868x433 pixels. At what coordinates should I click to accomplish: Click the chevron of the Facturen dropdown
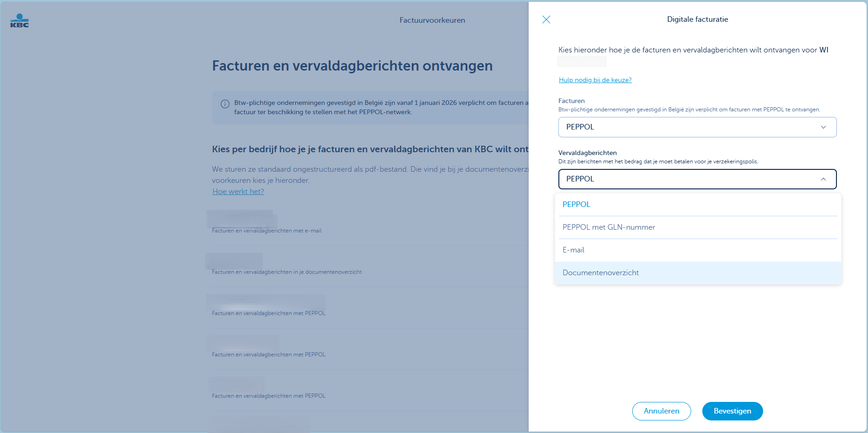tap(823, 127)
